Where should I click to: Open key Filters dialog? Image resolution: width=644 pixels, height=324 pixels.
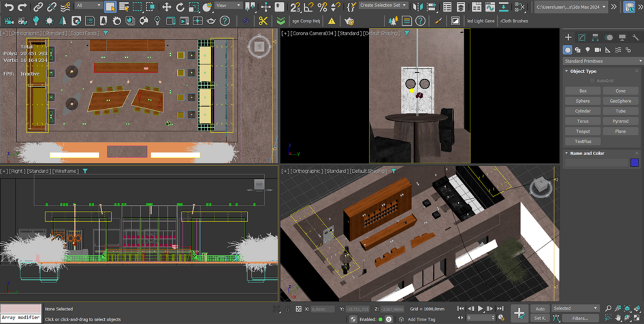[x=580, y=319]
